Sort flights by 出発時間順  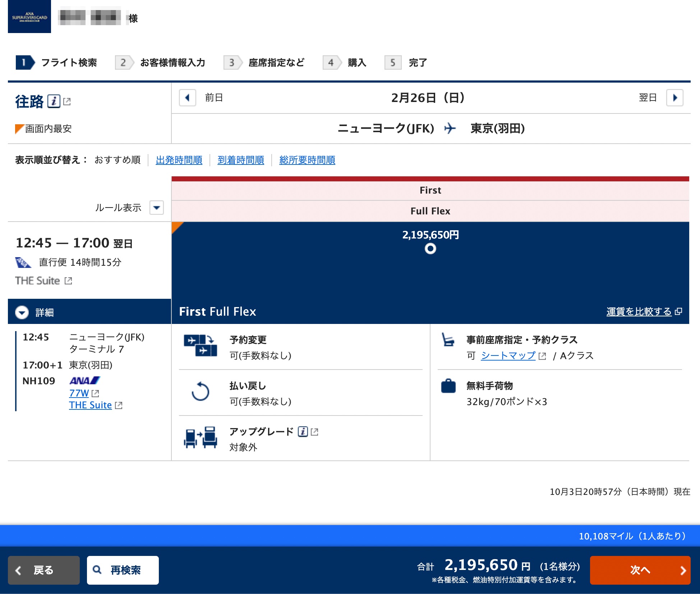pos(179,160)
